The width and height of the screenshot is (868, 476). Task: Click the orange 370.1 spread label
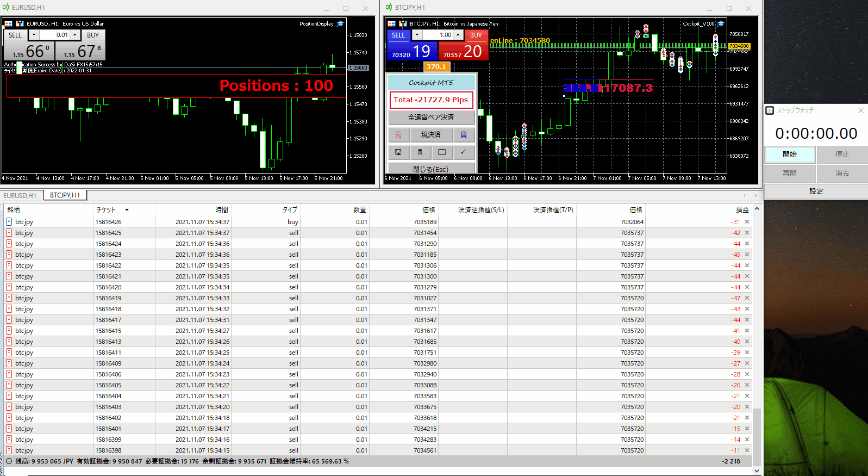(x=436, y=67)
